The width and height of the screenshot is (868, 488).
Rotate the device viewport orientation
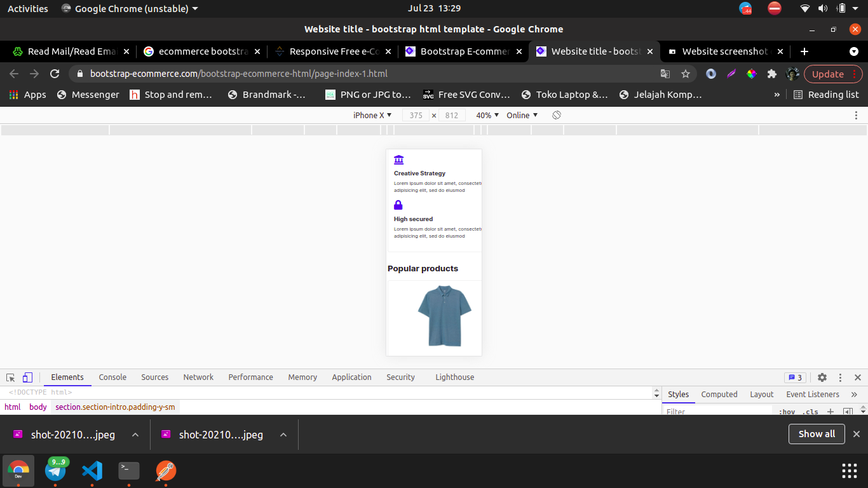[557, 115]
